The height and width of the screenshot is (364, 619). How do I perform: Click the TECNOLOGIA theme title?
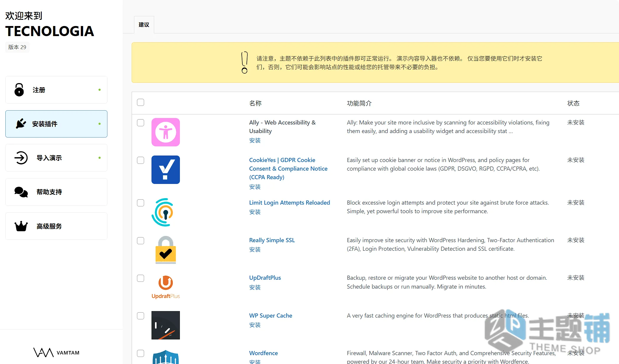(50, 31)
